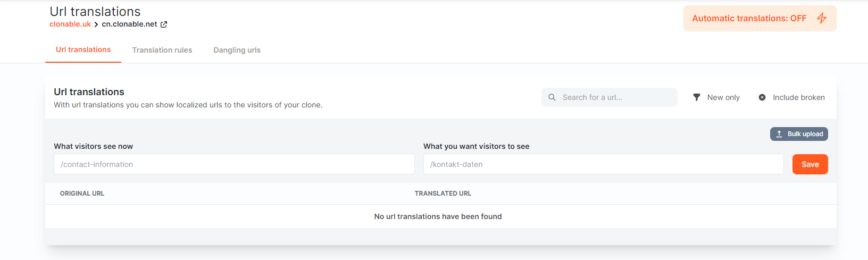Open the cn.clonable.net link

(129, 24)
